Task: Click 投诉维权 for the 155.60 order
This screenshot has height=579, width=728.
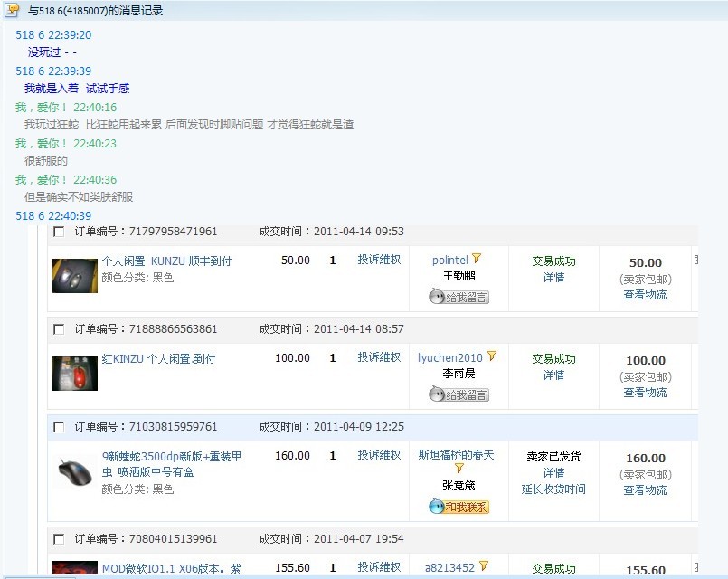Action: 379,567
